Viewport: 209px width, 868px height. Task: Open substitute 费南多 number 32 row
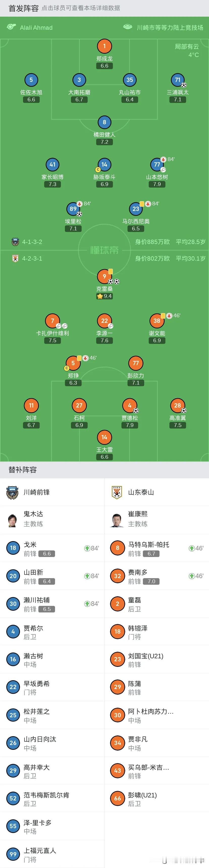pyautogui.click(x=157, y=576)
